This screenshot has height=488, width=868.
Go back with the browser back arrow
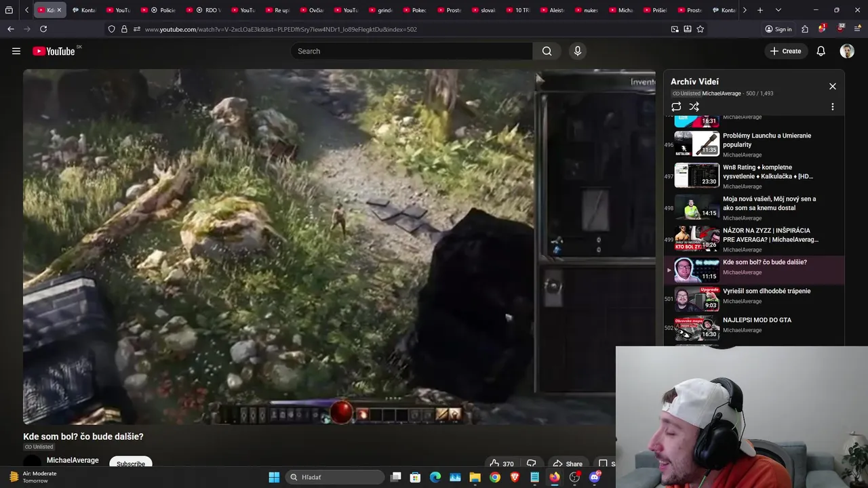tap(11, 29)
